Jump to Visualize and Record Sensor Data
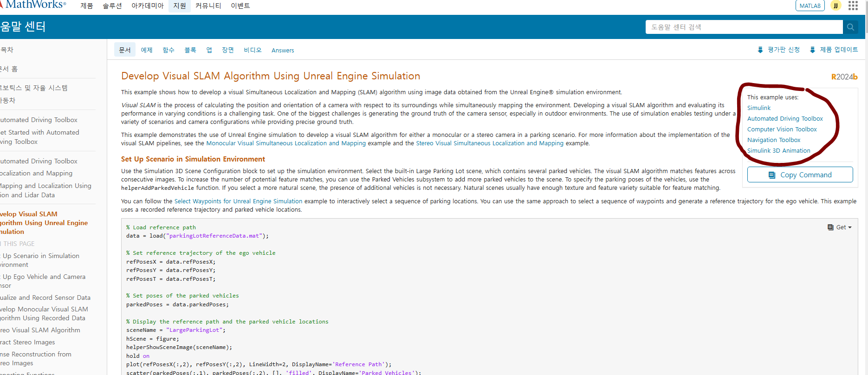The width and height of the screenshot is (868, 375). click(45, 297)
